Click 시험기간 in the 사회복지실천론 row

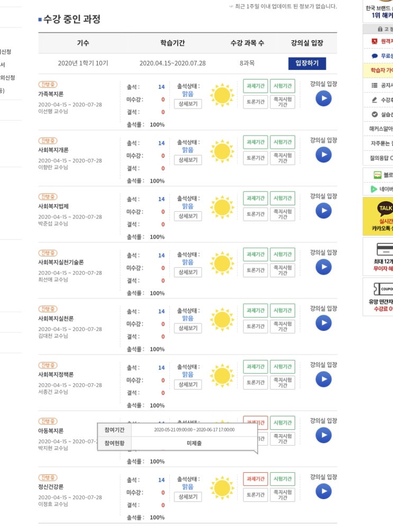[282, 310]
